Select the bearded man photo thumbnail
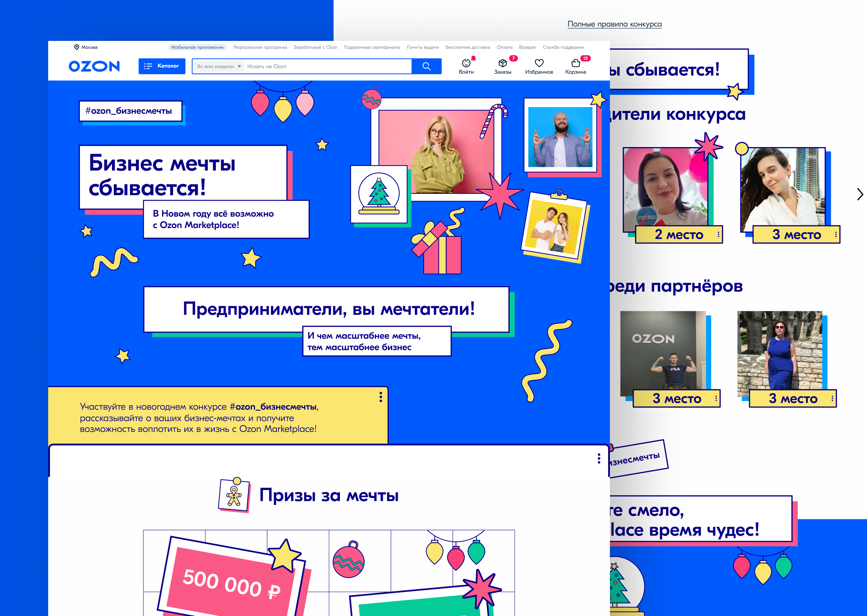 pos(560,137)
